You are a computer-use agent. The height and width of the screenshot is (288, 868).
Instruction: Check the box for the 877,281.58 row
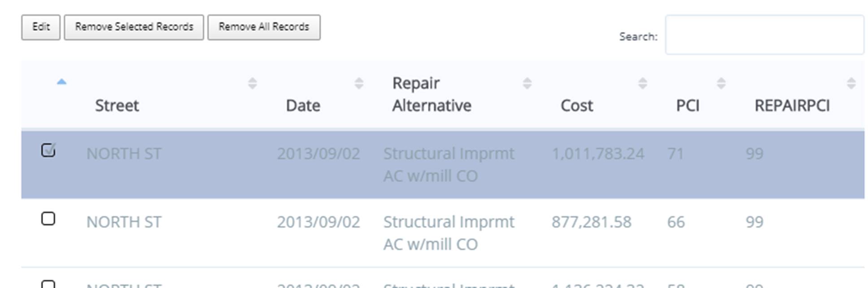[48, 219]
